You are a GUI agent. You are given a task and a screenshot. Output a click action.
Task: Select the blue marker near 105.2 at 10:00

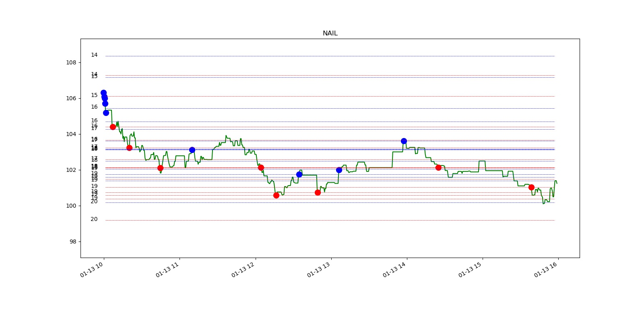tap(106, 113)
